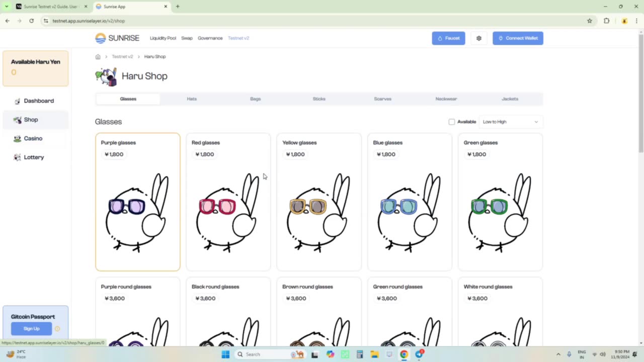Switch to the Hats tab
Viewport: 644px width, 362px height.
point(192,99)
